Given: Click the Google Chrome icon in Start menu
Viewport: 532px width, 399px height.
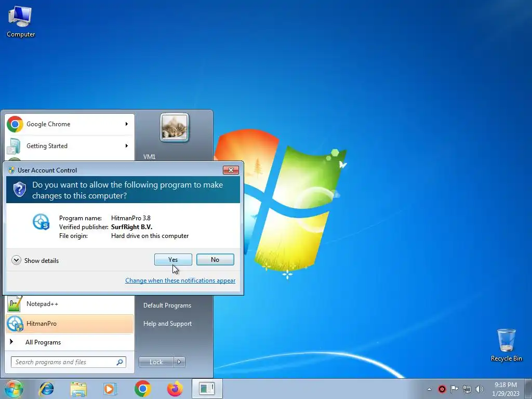Looking at the screenshot, I should tap(15, 124).
